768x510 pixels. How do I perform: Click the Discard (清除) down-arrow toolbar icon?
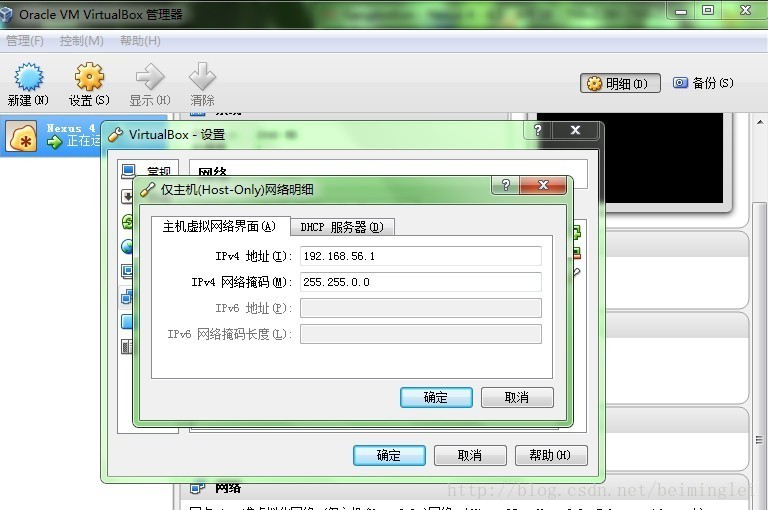pyautogui.click(x=202, y=76)
